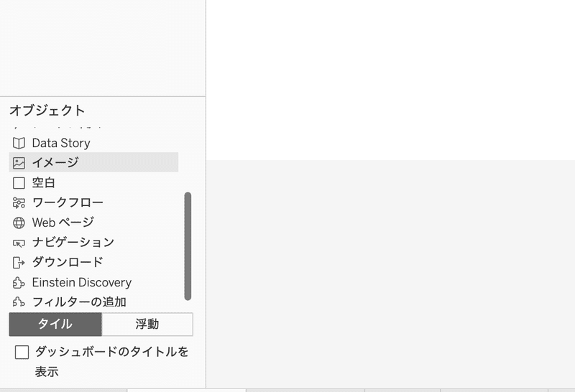Select the イメージ picture icon
Screen dimensions: 575x392
coord(19,163)
